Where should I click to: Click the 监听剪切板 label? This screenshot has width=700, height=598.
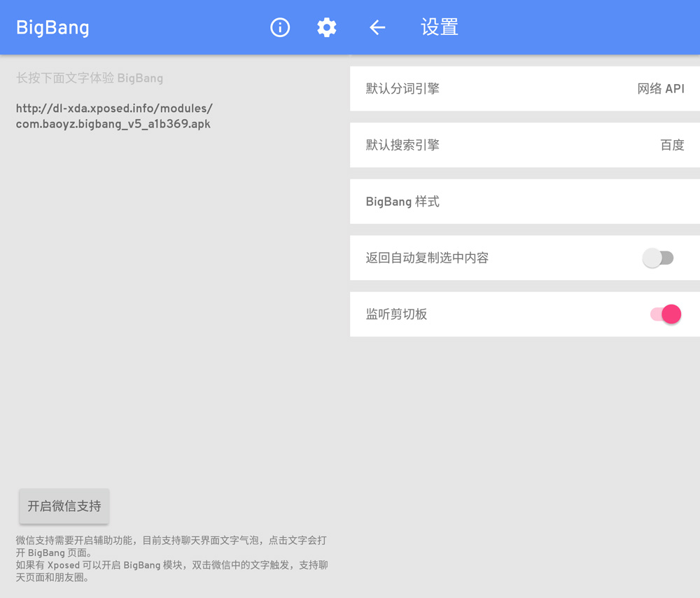pyautogui.click(x=396, y=314)
